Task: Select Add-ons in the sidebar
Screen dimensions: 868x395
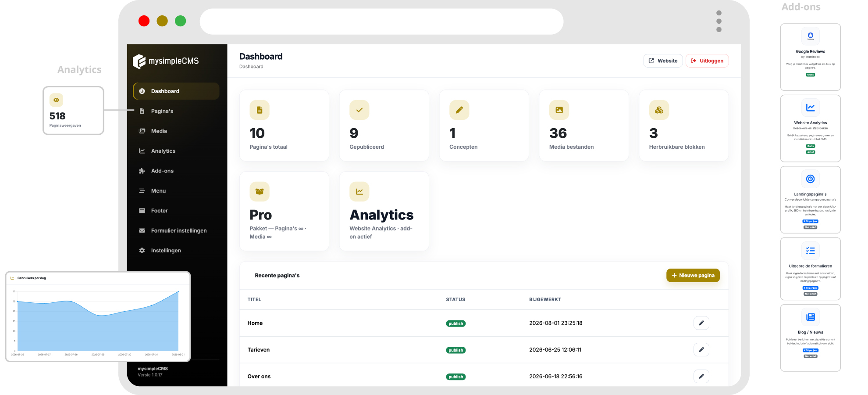Action: (x=176, y=171)
